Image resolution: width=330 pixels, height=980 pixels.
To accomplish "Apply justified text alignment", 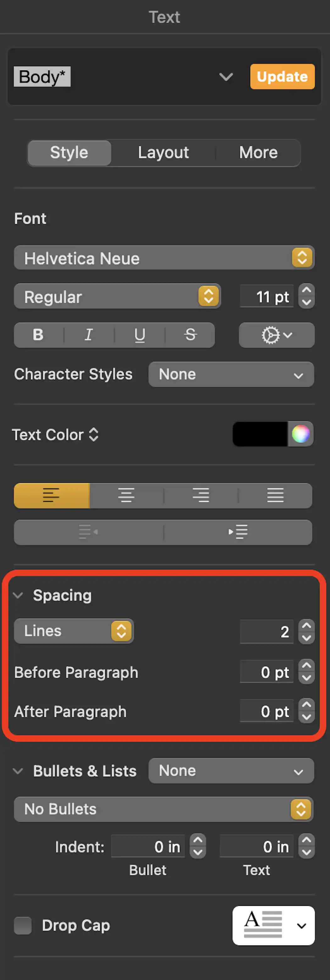I will click(x=276, y=495).
